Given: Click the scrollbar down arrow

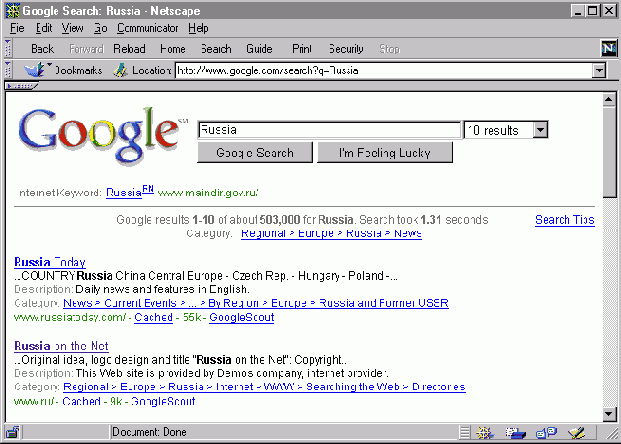Looking at the screenshot, I should coord(609,414).
